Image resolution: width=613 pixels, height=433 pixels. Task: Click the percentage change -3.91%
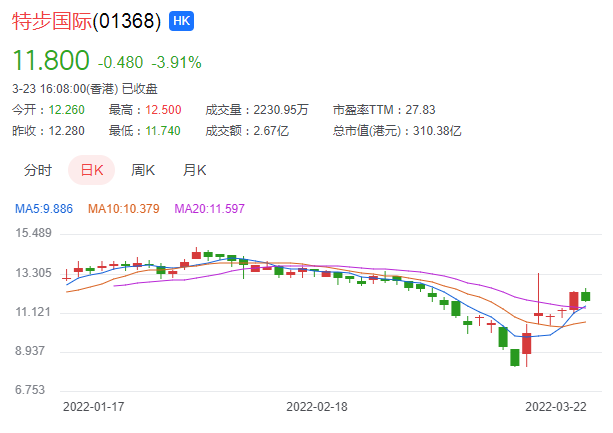[177, 63]
